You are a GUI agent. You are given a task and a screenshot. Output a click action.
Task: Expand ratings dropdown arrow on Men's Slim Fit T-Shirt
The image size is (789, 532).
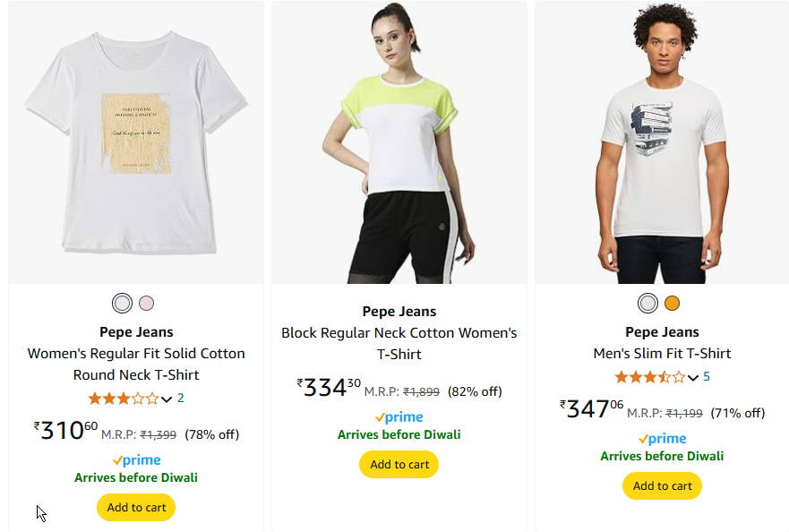coord(693,377)
